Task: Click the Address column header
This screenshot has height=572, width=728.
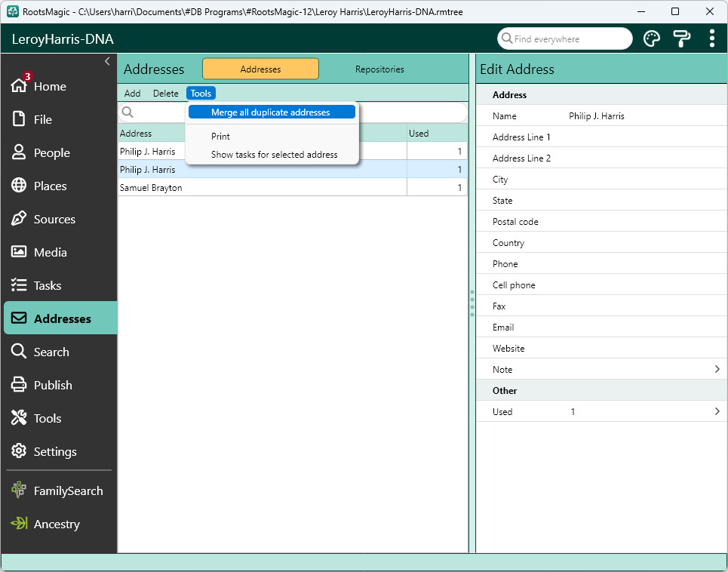Action: coord(263,134)
